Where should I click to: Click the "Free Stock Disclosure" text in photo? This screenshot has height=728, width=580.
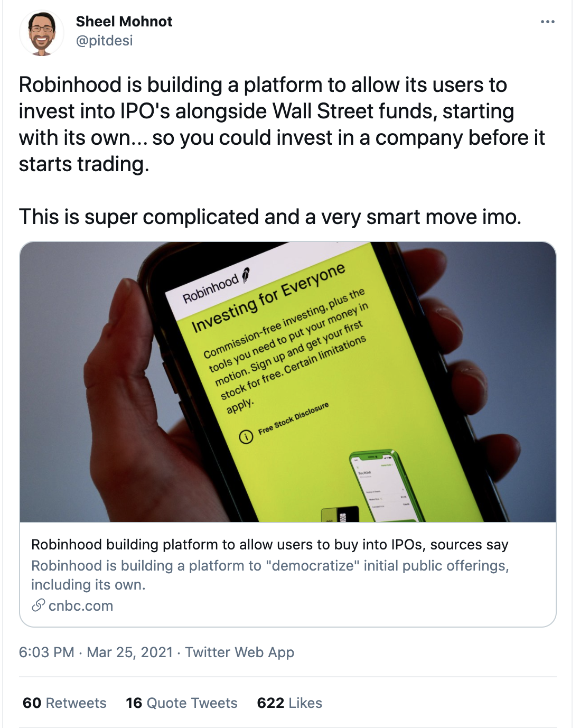pyautogui.click(x=293, y=418)
